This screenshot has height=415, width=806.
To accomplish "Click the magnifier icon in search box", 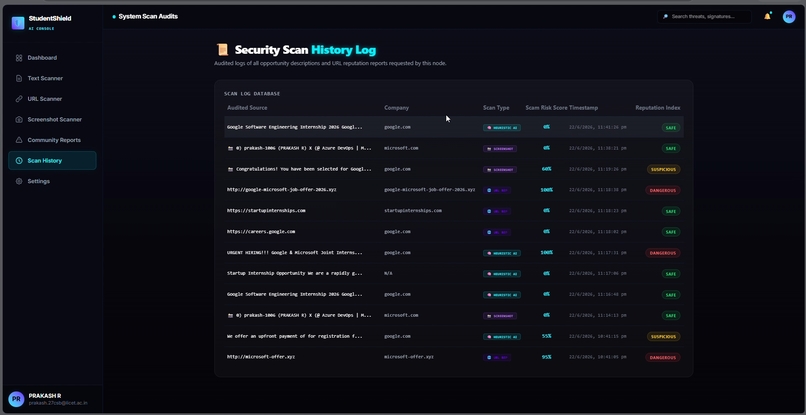I will click(x=665, y=17).
